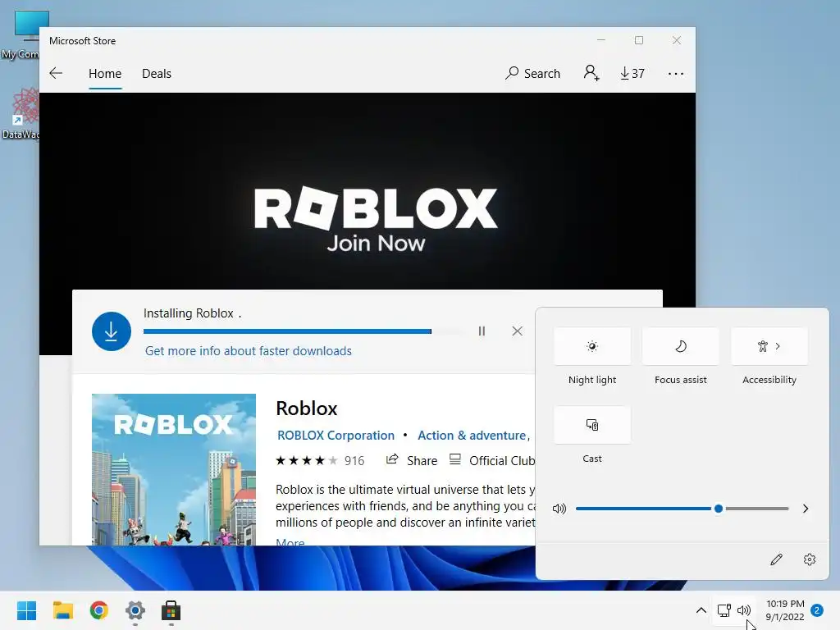840x630 pixels.
Task: Open Action & adventure category link
Action: coord(472,436)
